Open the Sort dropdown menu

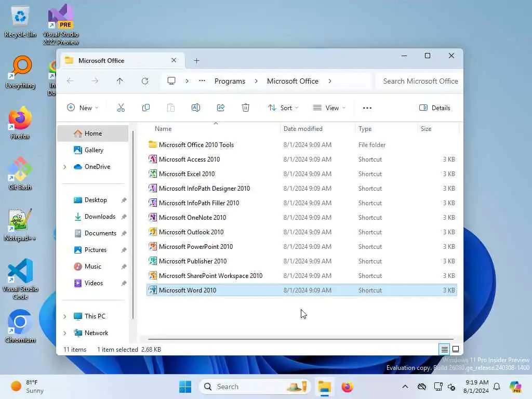click(283, 108)
